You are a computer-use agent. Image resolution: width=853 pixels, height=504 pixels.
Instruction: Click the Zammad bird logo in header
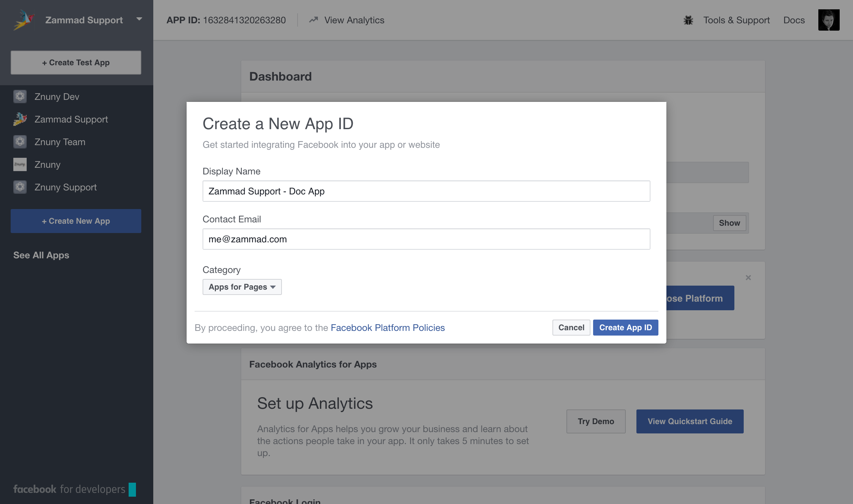tap(24, 20)
